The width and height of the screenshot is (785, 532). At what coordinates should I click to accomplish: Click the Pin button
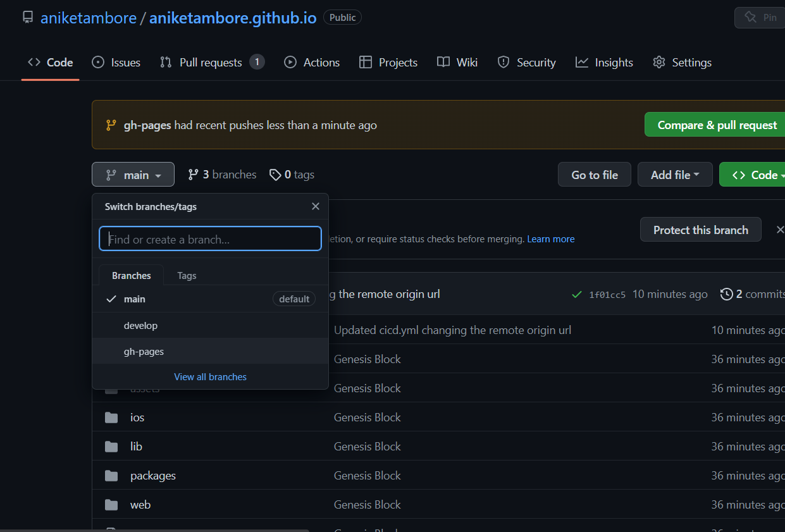(760, 18)
